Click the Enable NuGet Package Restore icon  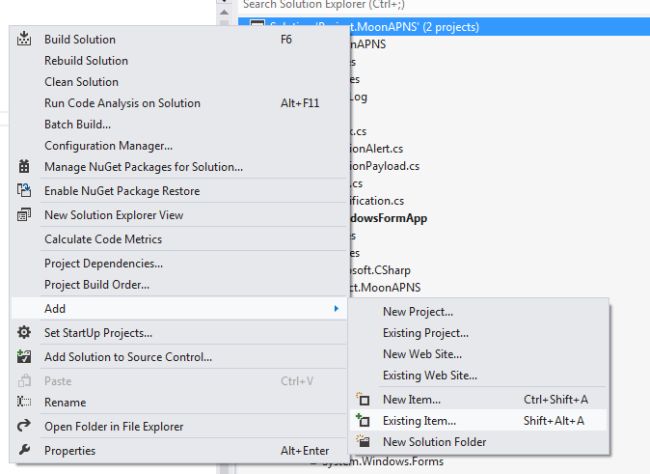tap(24, 191)
